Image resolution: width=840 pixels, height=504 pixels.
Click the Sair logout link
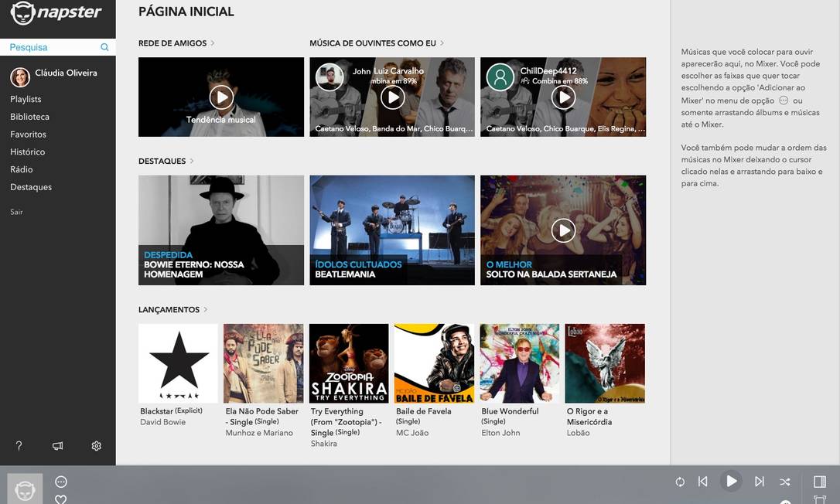pyautogui.click(x=16, y=212)
